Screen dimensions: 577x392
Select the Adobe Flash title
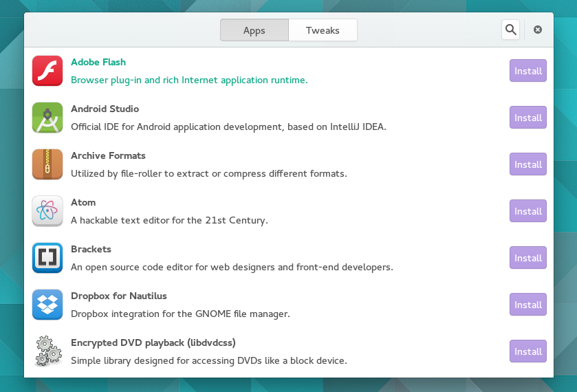click(x=98, y=62)
